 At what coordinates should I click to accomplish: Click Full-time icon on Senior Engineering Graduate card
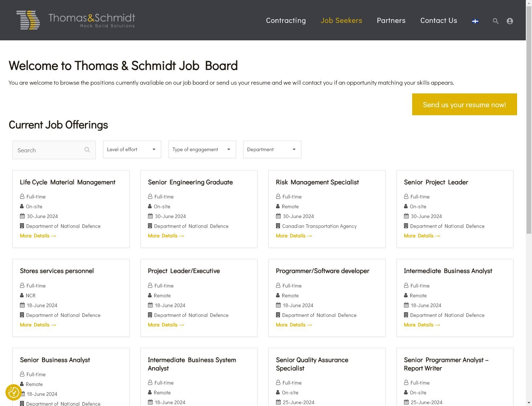point(150,196)
